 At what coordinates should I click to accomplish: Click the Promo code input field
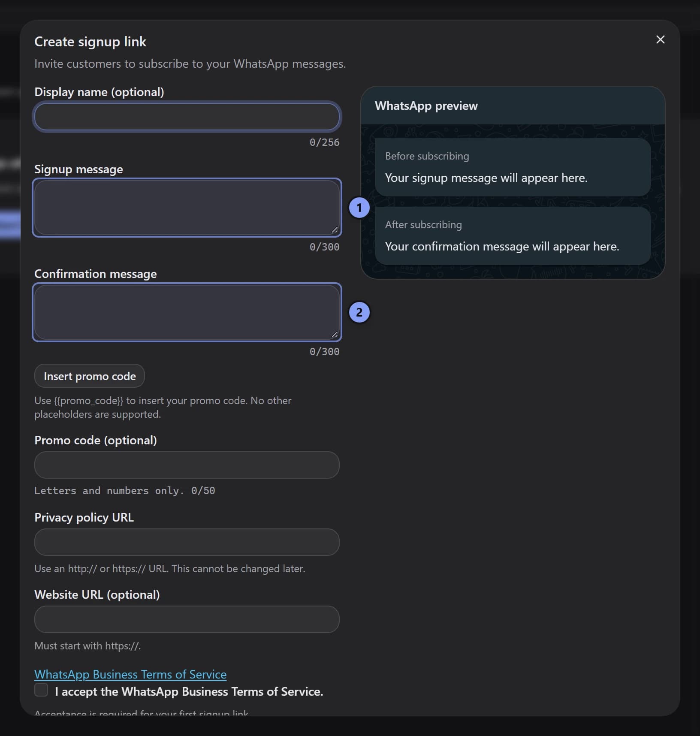click(187, 465)
